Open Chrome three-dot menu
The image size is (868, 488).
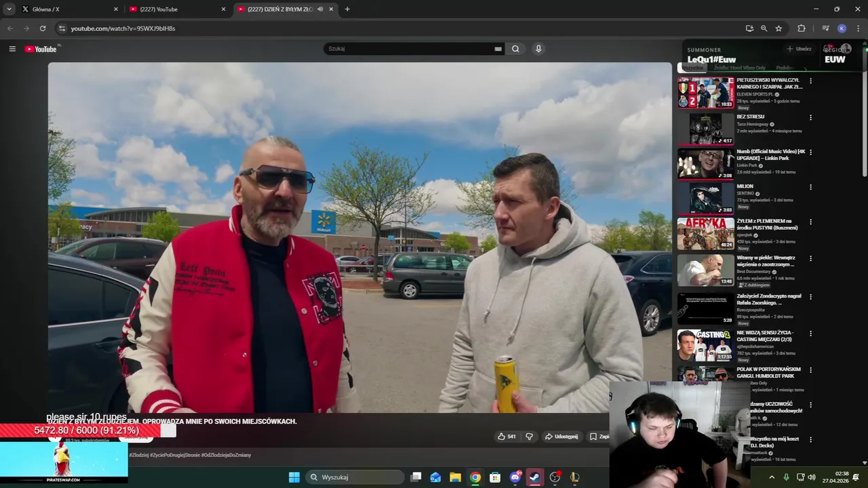[859, 28]
